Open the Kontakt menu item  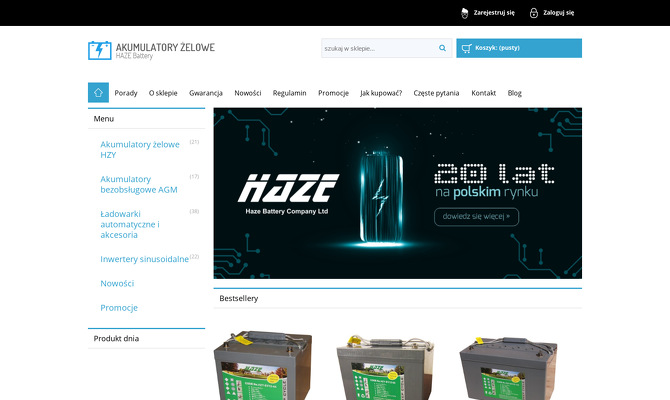(x=483, y=93)
